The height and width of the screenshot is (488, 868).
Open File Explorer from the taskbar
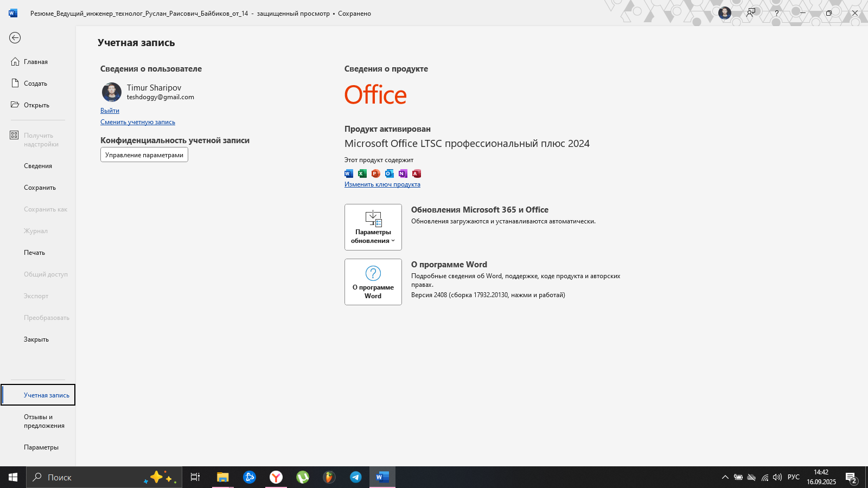click(x=223, y=477)
